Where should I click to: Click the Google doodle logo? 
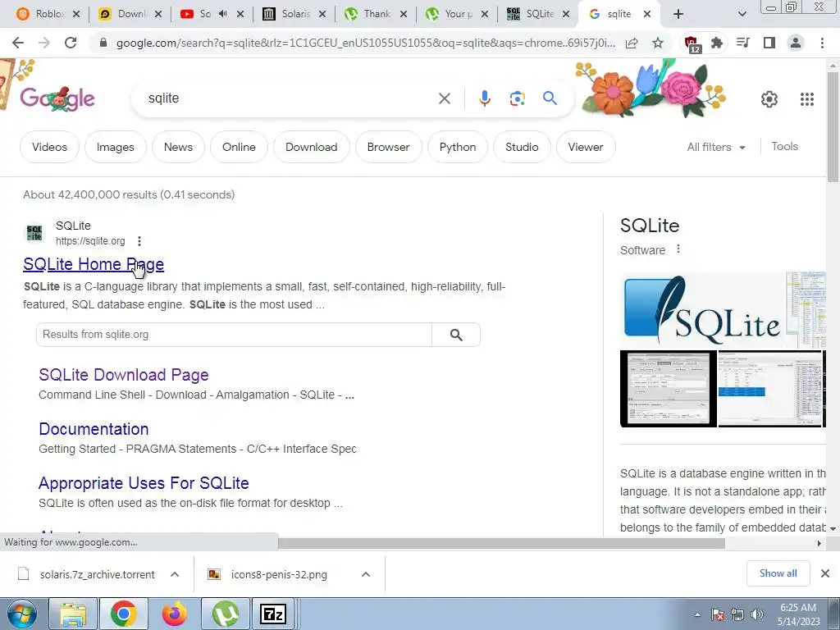point(57,98)
